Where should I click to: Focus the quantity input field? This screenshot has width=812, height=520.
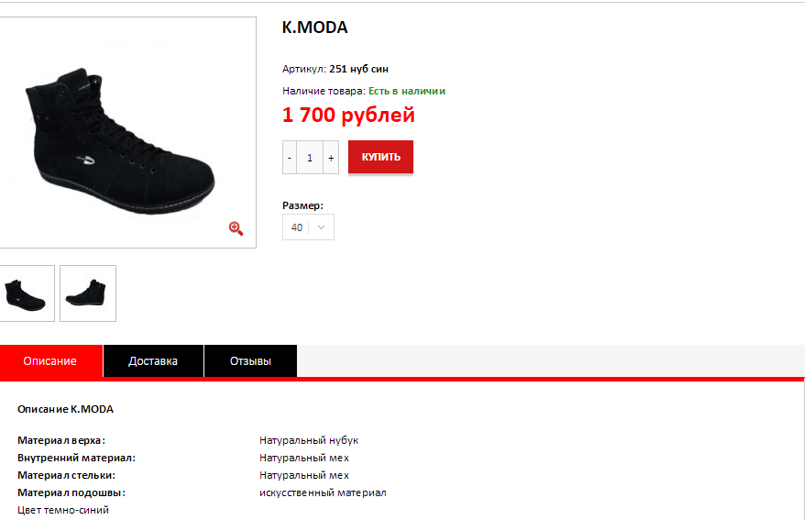310,157
